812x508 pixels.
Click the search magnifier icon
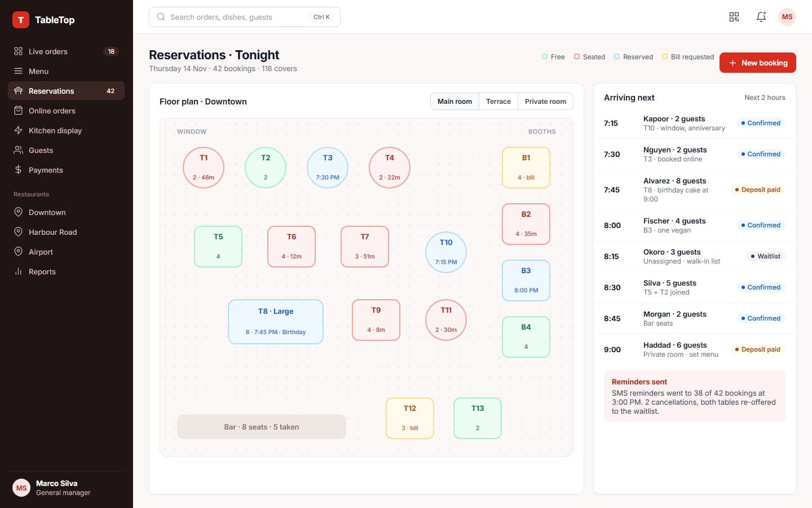coord(161,17)
